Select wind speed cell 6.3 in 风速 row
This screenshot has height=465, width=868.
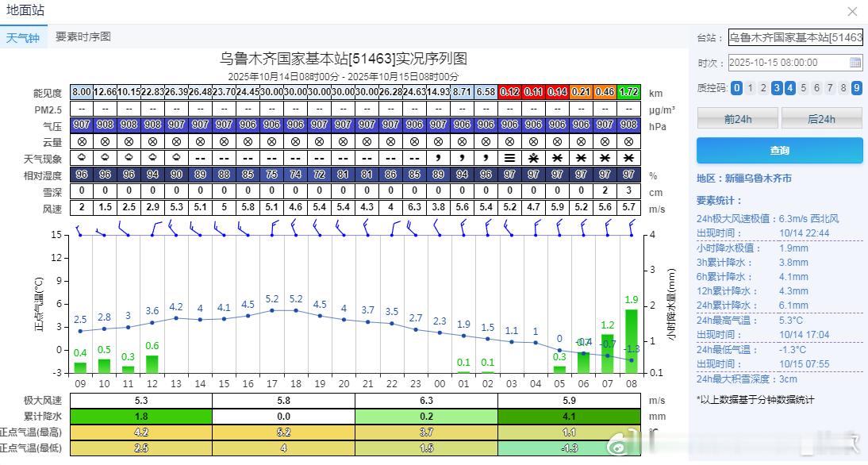pyautogui.click(x=415, y=207)
